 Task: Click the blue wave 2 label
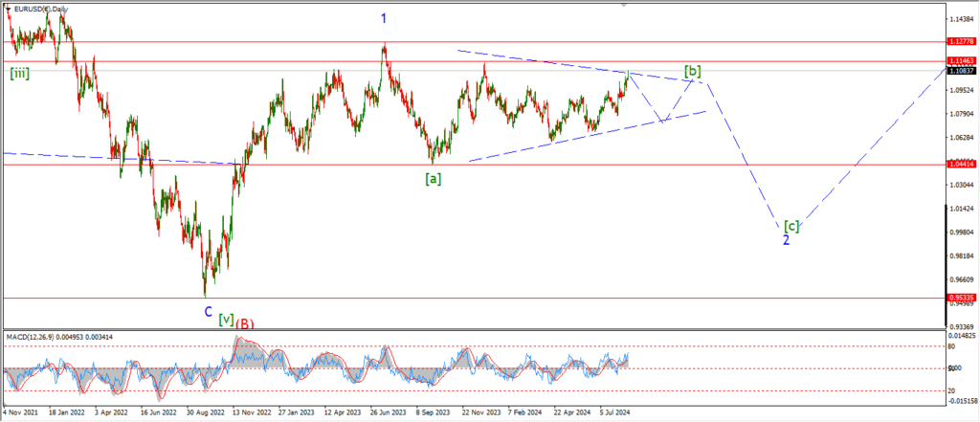tap(786, 239)
